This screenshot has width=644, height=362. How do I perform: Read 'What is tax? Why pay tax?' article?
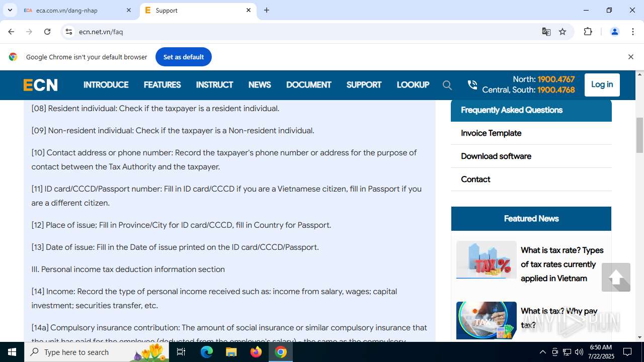point(559,318)
